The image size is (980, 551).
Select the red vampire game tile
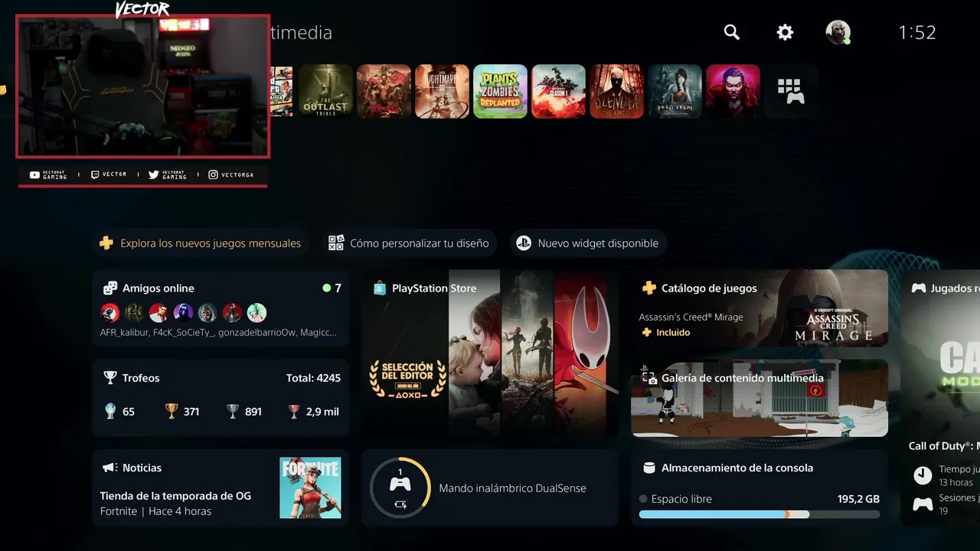click(733, 91)
